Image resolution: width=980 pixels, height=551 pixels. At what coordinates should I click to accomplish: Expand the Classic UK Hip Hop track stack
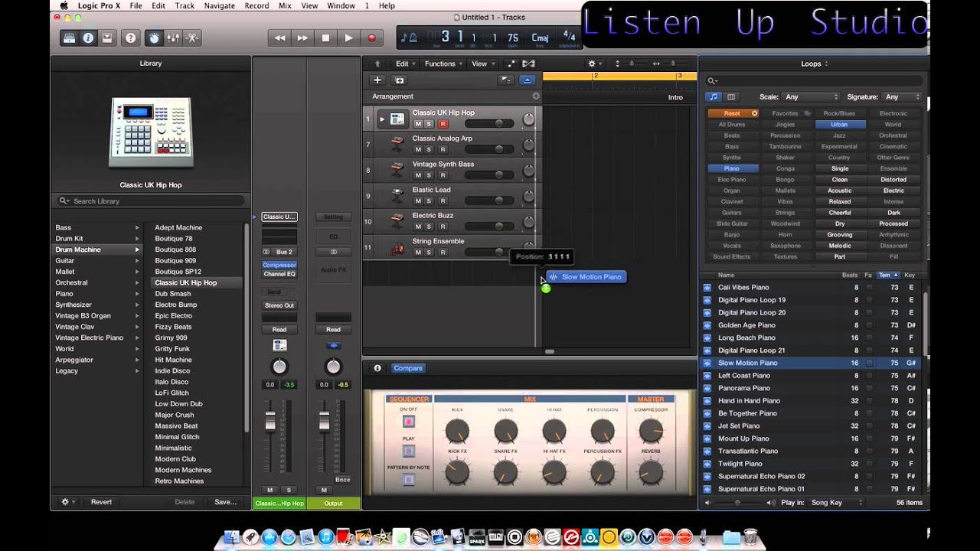[x=382, y=119]
